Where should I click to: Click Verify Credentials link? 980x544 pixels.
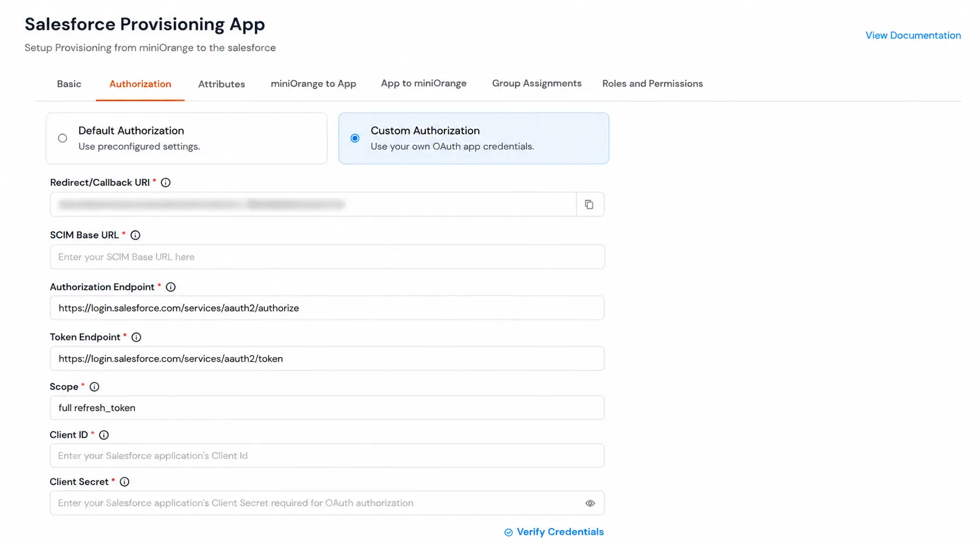tap(554, 532)
